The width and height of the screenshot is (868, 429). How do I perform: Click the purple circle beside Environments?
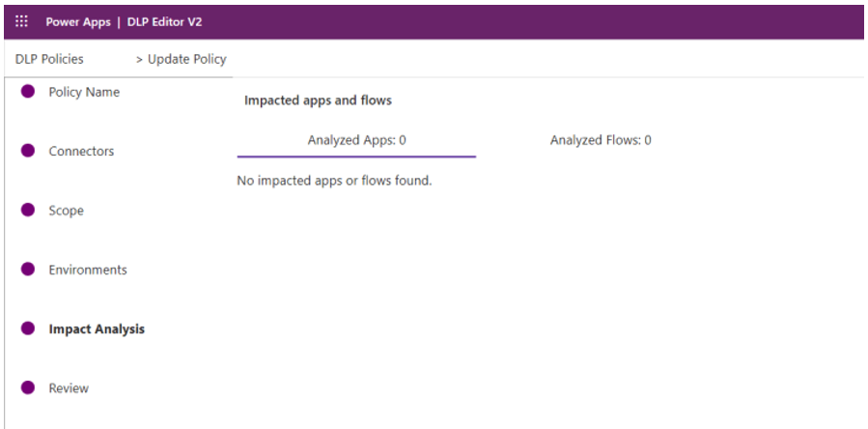(x=28, y=270)
